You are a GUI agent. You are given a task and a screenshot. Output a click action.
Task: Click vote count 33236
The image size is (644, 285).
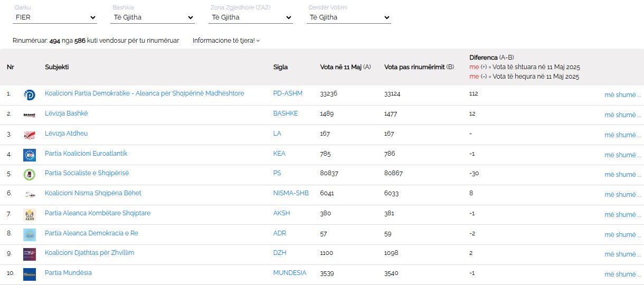coord(328,93)
